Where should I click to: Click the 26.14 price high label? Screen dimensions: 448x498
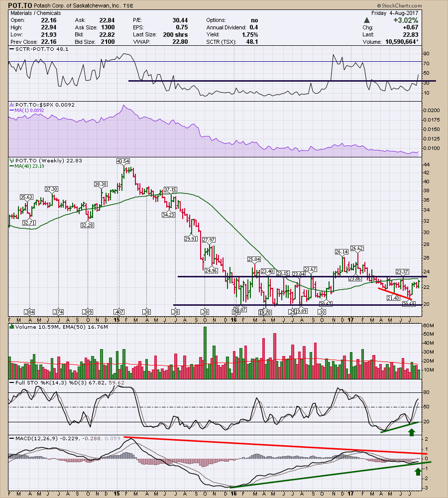point(341,252)
